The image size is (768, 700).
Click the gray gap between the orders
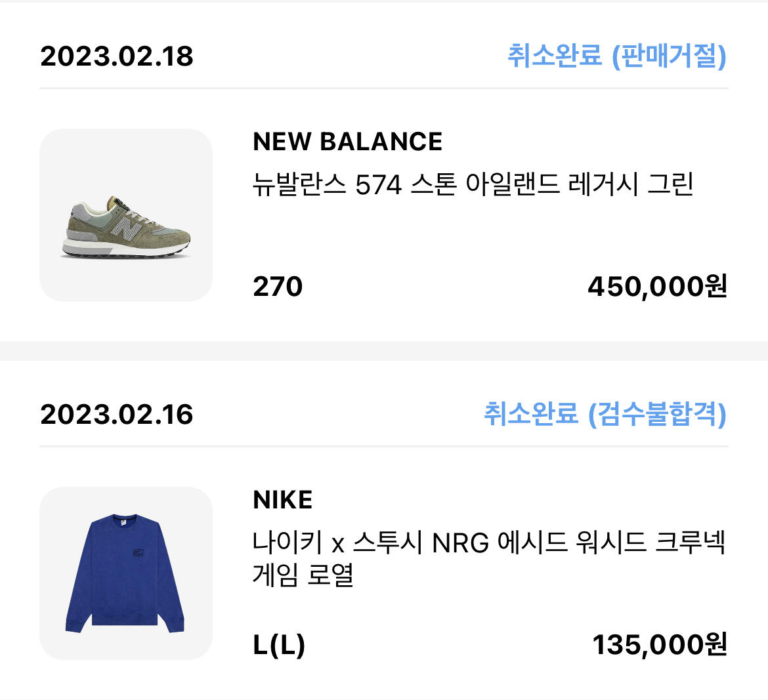[x=384, y=350]
